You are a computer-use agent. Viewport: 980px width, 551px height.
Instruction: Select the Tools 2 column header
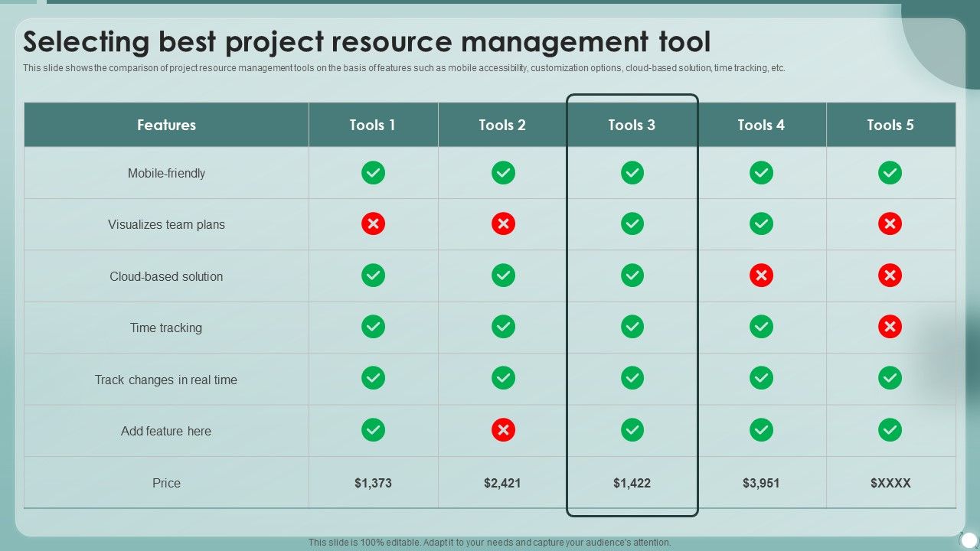(502, 125)
